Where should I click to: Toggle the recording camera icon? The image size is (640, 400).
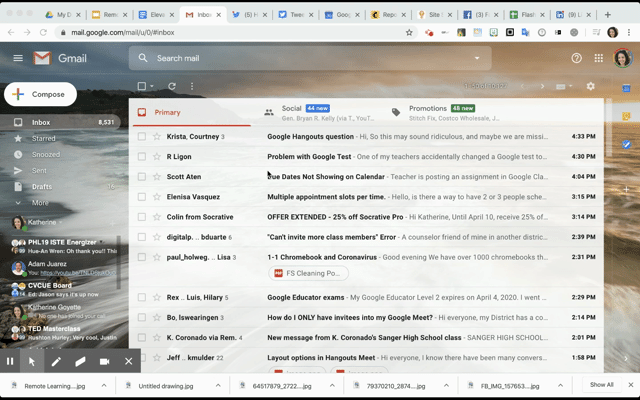104,361
